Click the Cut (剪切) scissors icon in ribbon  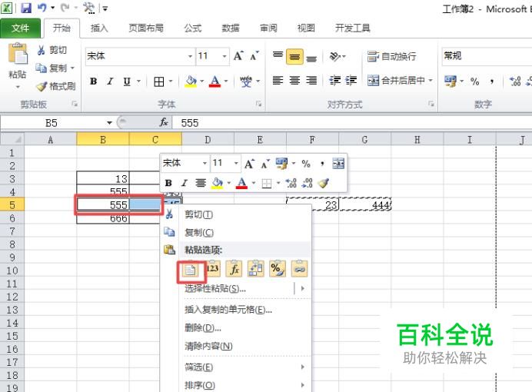click(41, 50)
